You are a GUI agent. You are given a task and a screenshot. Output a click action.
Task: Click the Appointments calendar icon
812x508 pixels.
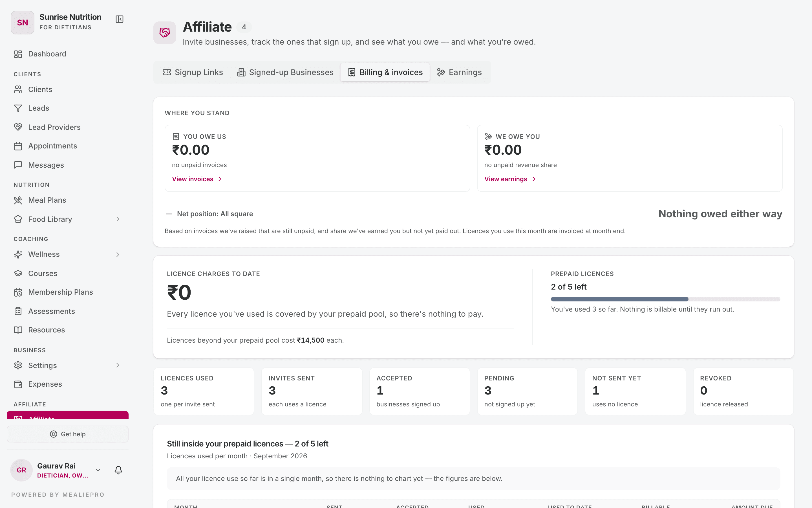pyautogui.click(x=18, y=146)
